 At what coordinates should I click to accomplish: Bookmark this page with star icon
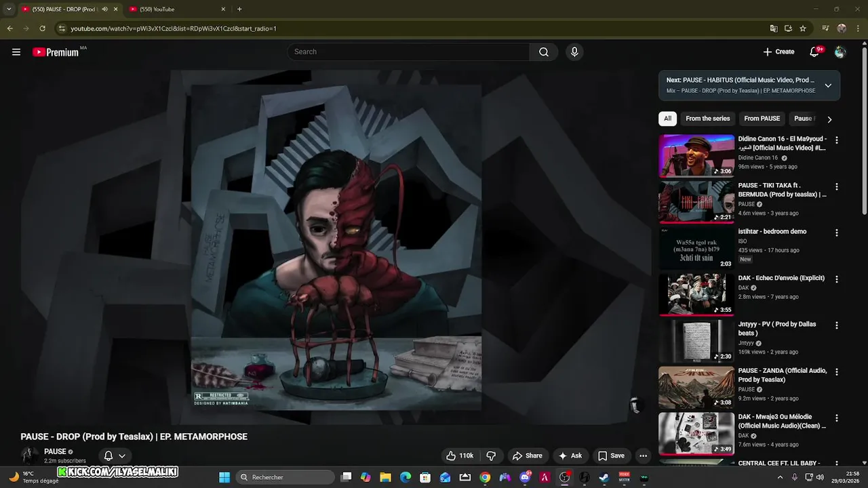click(803, 28)
